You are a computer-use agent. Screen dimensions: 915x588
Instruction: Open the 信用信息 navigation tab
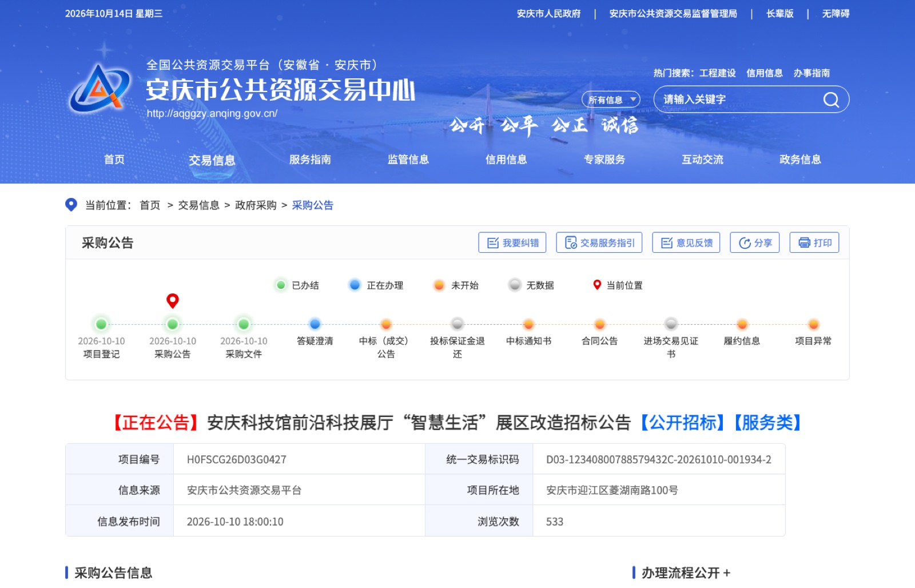tap(506, 160)
